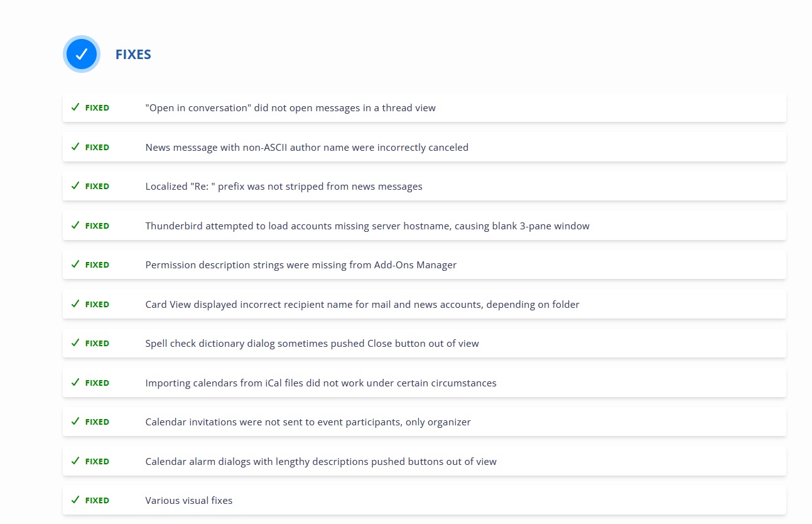Click checkmark icon on Add-Ons Manager permission row

[x=75, y=265]
